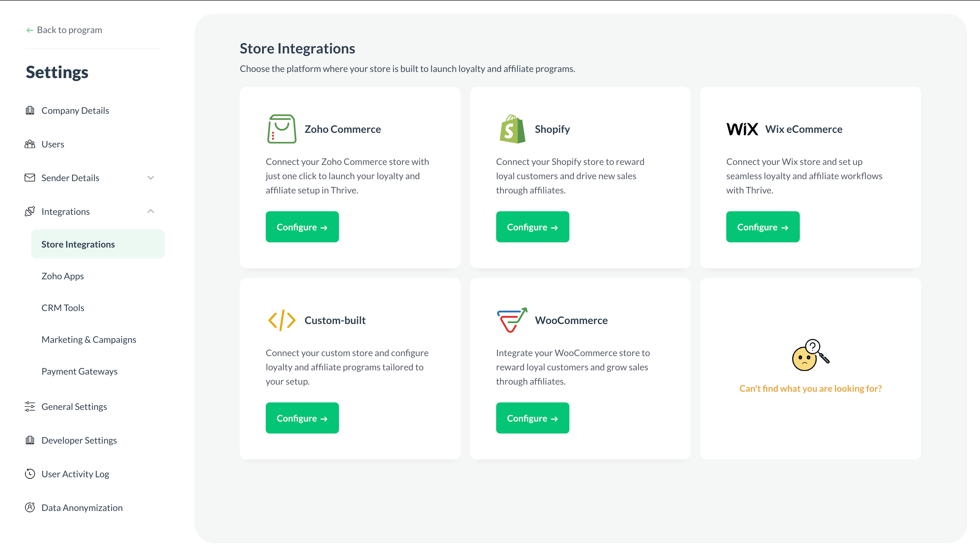This screenshot has height=556, width=980.
Task: Click the General Settings sliders icon
Action: 30,407
